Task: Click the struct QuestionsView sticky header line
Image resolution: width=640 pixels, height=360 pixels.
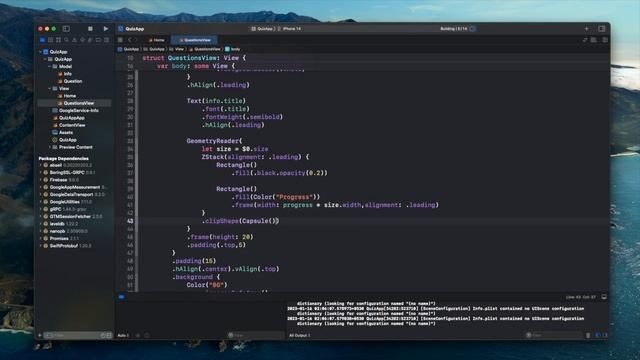Action: pos(194,58)
